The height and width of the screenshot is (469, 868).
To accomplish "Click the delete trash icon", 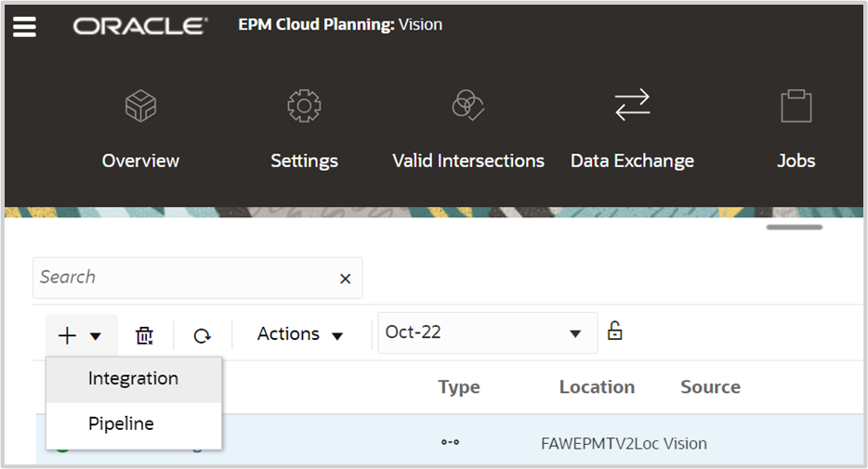I will 144,335.
